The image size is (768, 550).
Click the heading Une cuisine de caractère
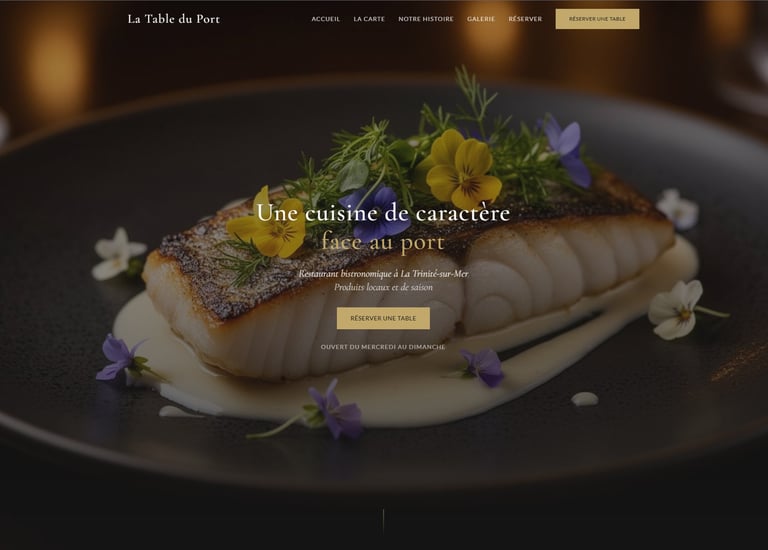383,213
